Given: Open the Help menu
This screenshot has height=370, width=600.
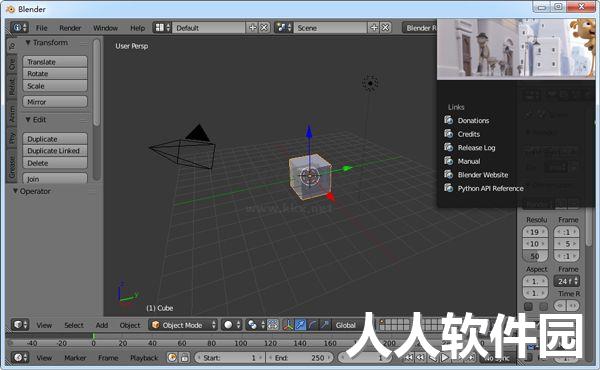Looking at the screenshot, I should point(137,28).
